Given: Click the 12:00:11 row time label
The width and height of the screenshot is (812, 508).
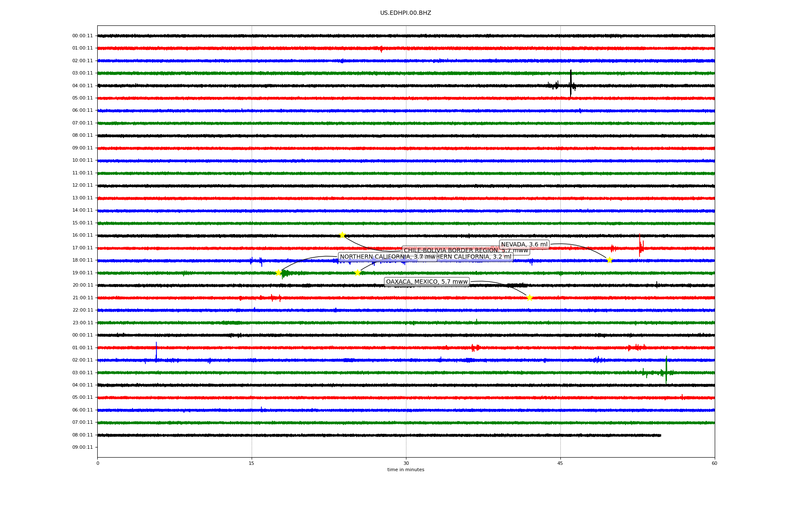Looking at the screenshot, I should (82, 185).
